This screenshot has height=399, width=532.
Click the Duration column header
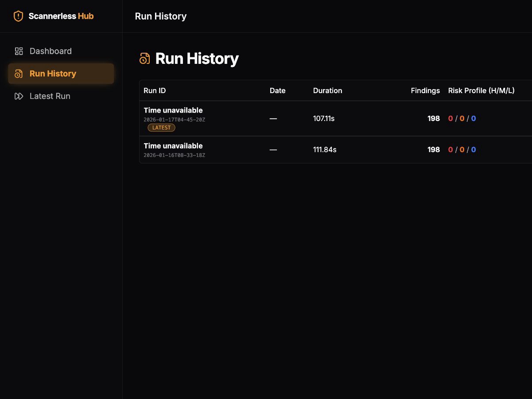(x=328, y=90)
